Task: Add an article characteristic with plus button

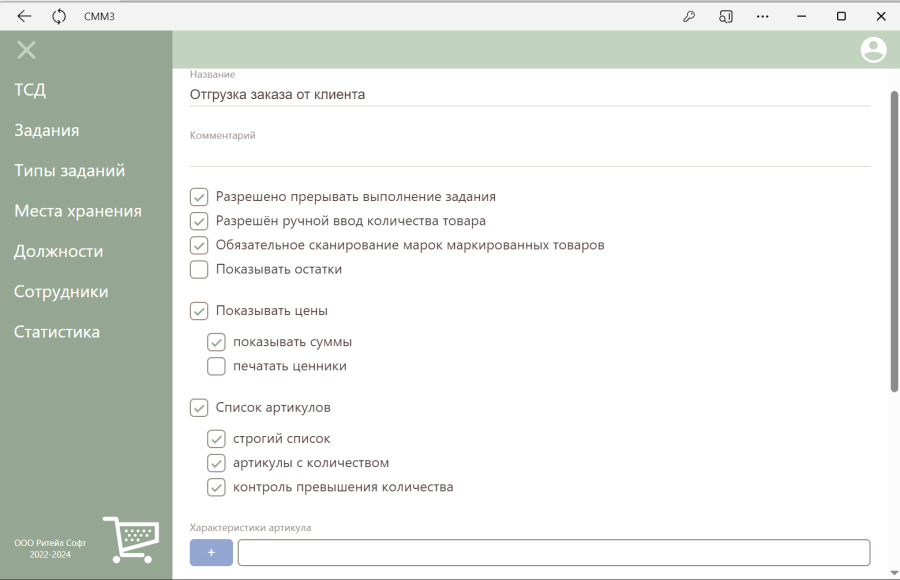Action: (211, 552)
